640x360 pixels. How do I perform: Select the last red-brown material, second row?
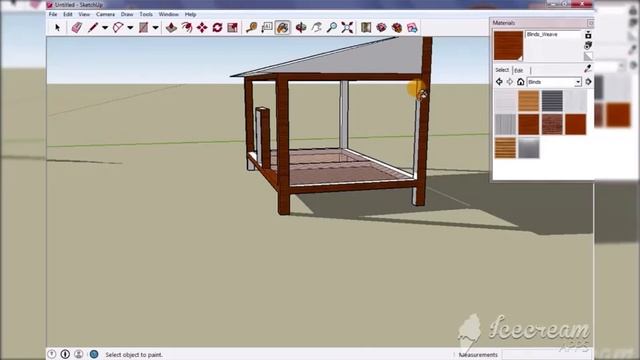pyautogui.click(x=576, y=124)
